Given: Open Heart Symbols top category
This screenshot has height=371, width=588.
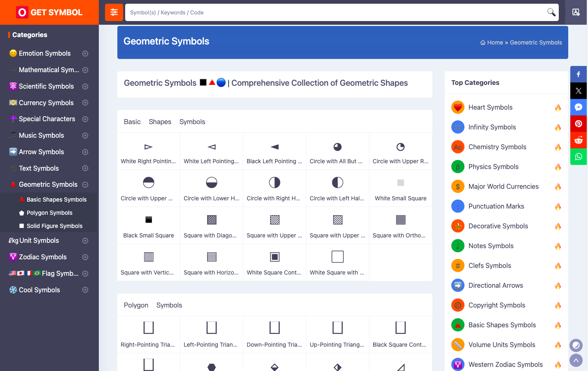Looking at the screenshot, I should pos(490,107).
